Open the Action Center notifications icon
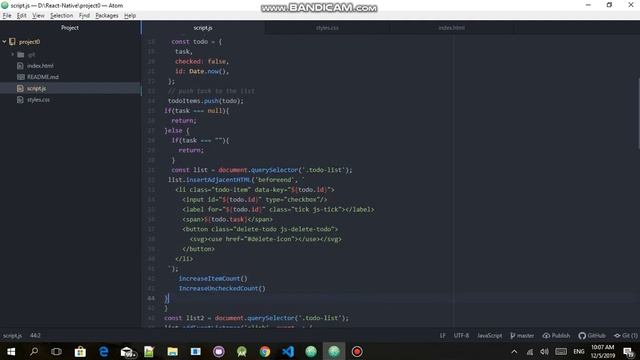 [x=629, y=351]
